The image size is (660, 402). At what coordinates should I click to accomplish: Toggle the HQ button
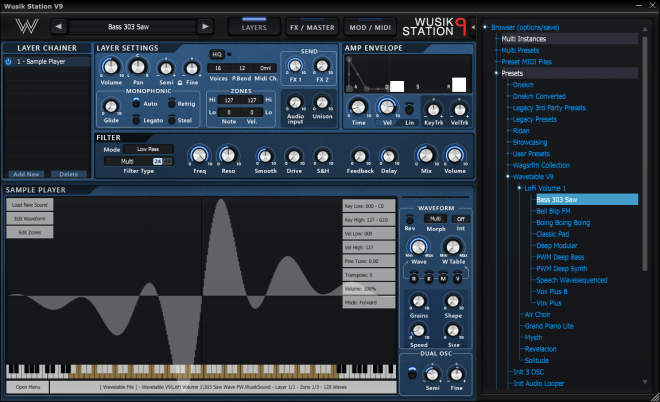(217, 54)
